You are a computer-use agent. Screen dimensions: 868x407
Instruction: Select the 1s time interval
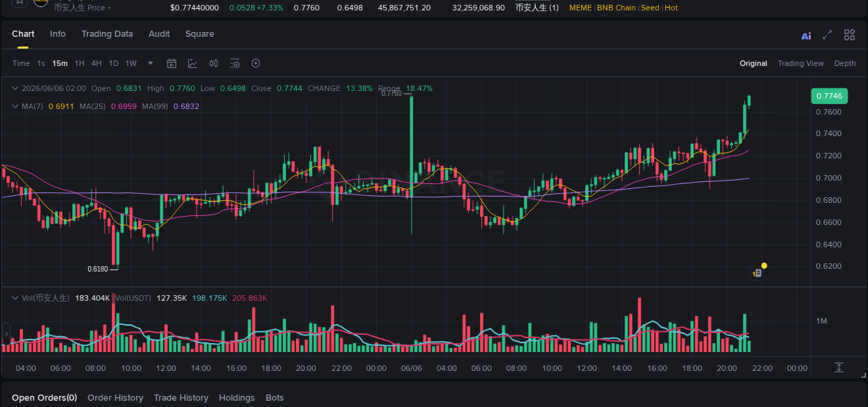click(x=41, y=63)
